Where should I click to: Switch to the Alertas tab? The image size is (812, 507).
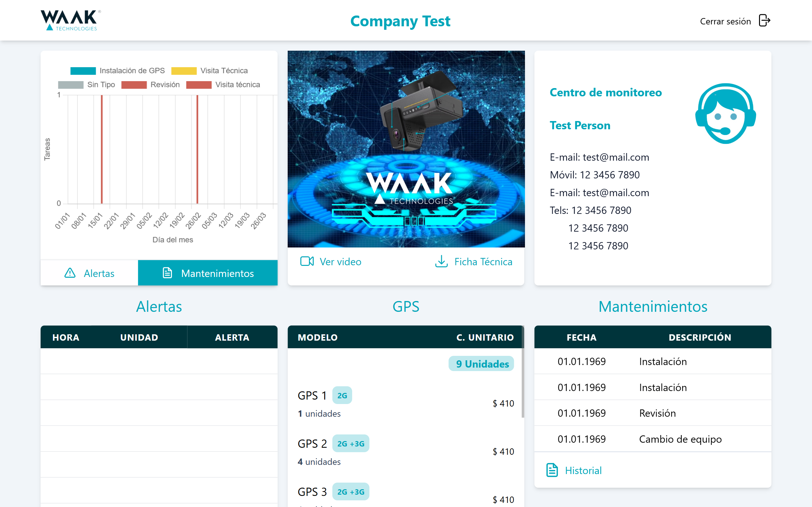[x=89, y=273]
